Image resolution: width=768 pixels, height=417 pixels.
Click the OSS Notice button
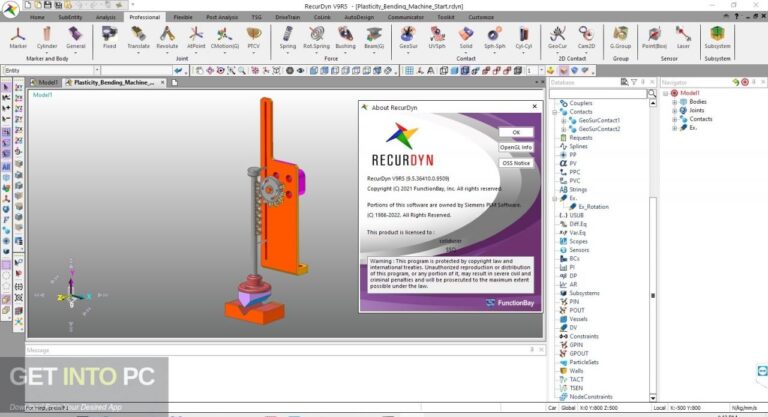(x=516, y=163)
